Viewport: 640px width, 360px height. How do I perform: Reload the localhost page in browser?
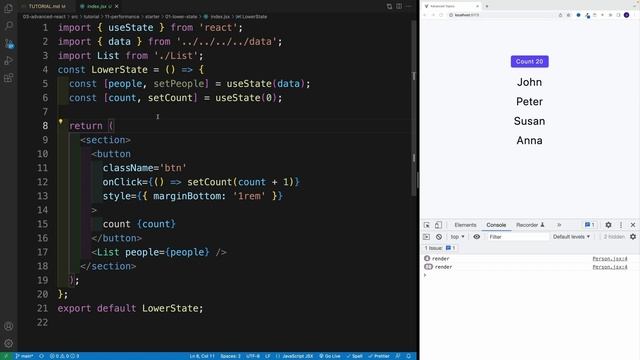pyautogui.click(x=441, y=15)
